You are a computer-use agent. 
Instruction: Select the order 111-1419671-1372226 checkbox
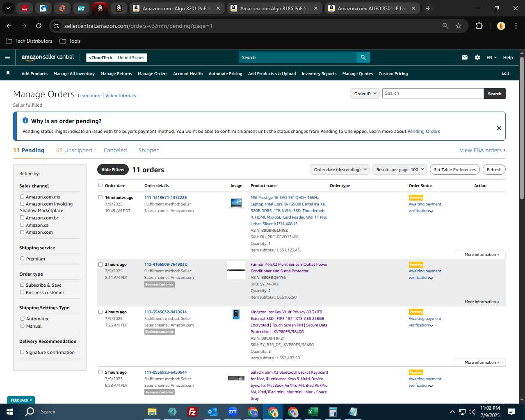100,197
